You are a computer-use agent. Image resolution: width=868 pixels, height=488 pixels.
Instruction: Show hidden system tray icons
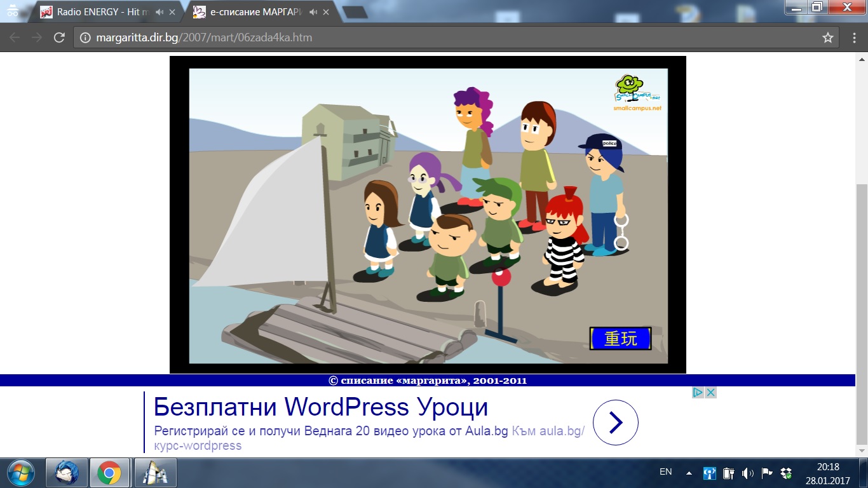point(689,473)
